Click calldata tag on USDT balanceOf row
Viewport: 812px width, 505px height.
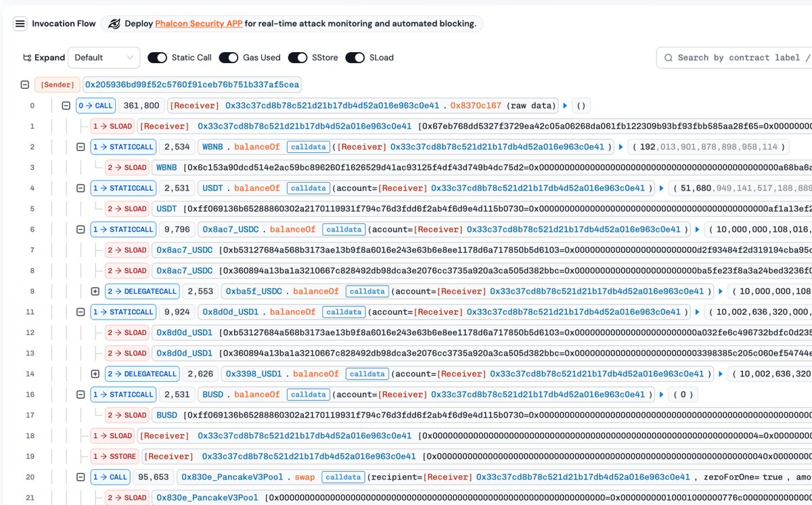point(307,188)
